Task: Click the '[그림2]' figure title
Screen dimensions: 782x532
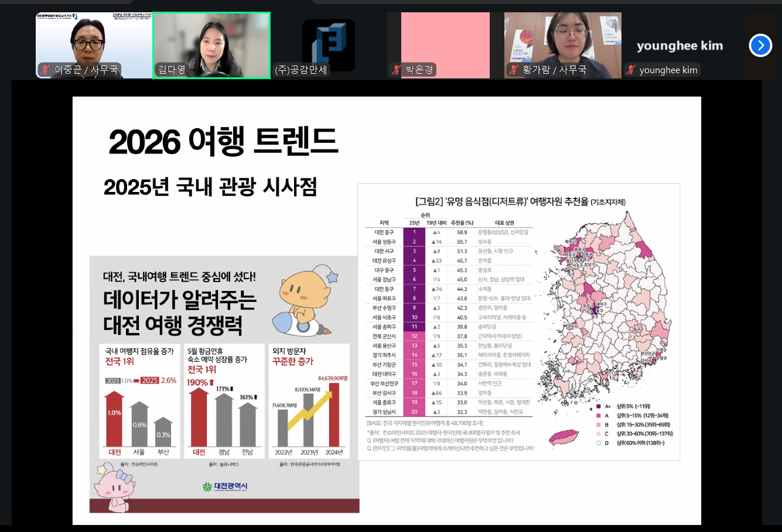Action: pyautogui.click(x=520, y=202)
